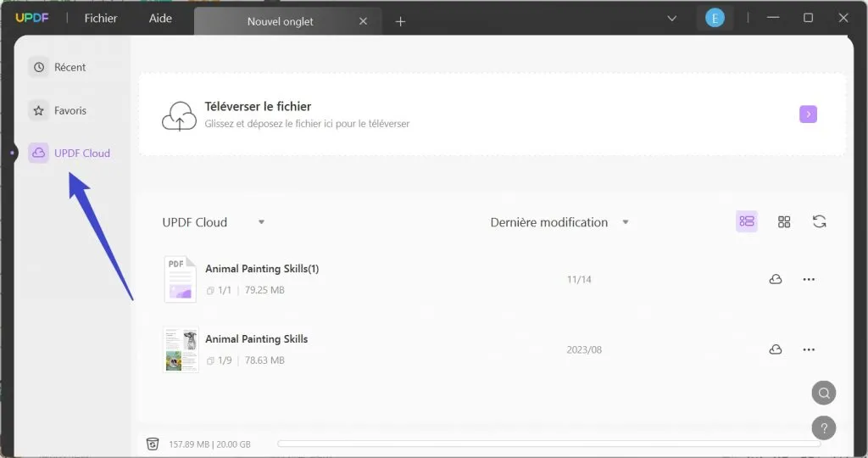Click the refresh cloud list icon

(819, 221)
